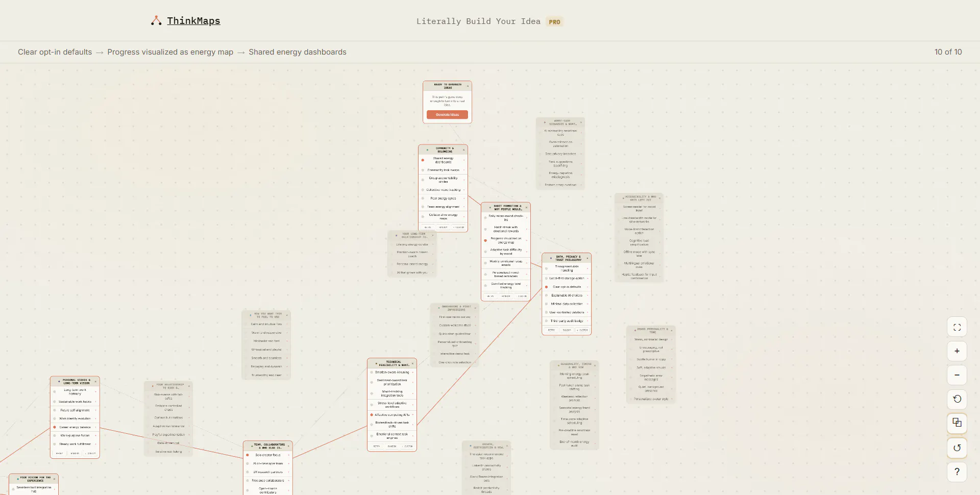The width and height of the screenshot is (980, 495).
Task: Close the Onboarding & First Impressions card
Action: point(475,308)
